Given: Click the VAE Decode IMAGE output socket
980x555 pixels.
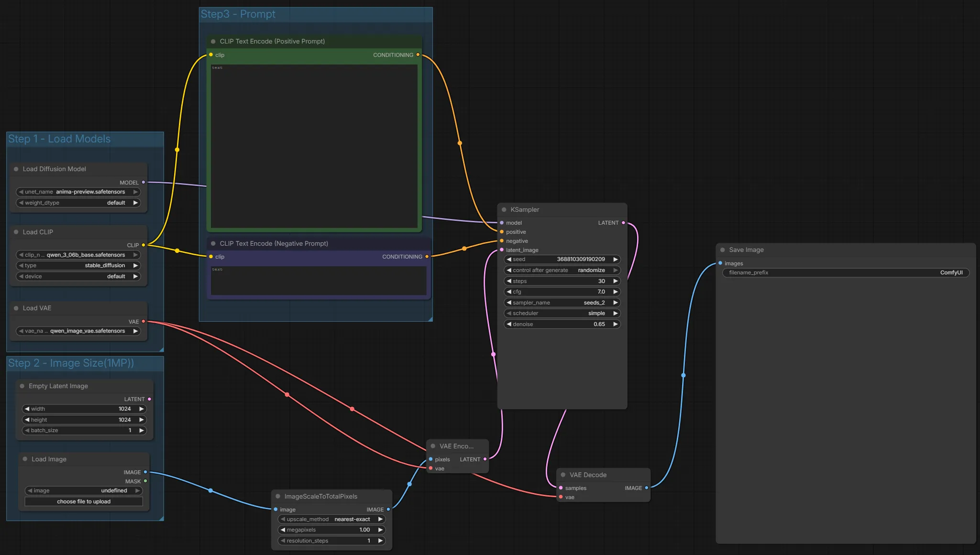Looking at the screenshot, I should (x=647, y=488).
